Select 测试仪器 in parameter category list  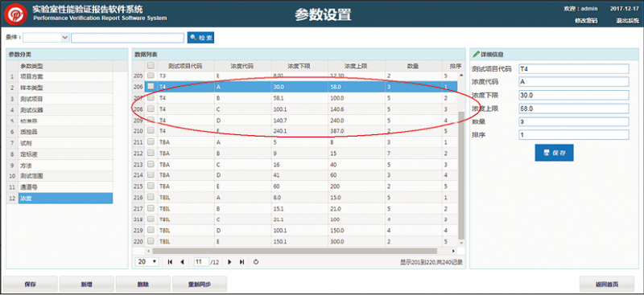point(65,110)
